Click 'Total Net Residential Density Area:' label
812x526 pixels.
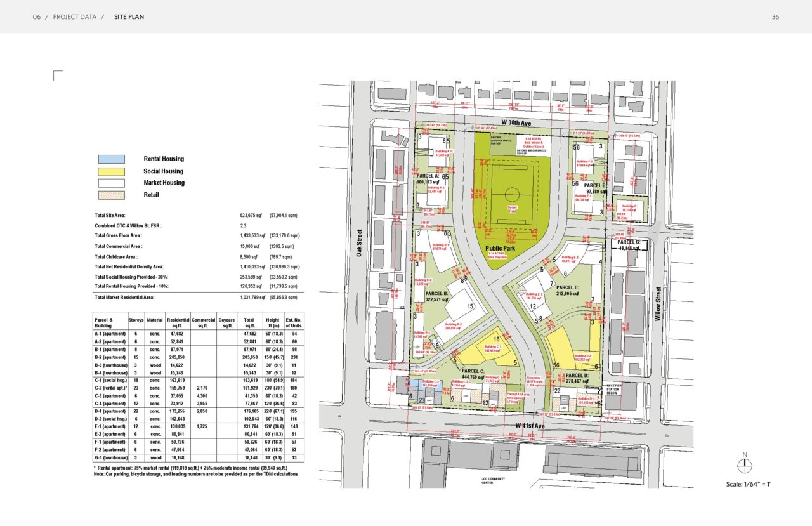[x=129, y=267]
